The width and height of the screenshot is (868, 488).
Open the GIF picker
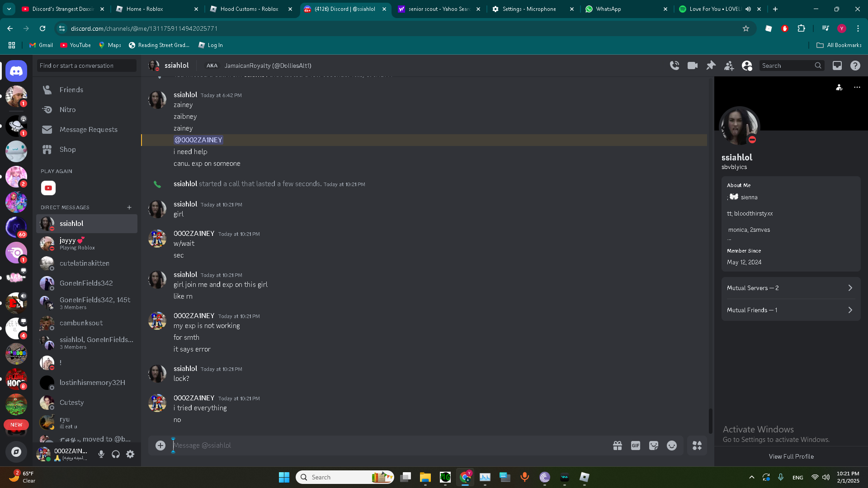pos(635,446)
